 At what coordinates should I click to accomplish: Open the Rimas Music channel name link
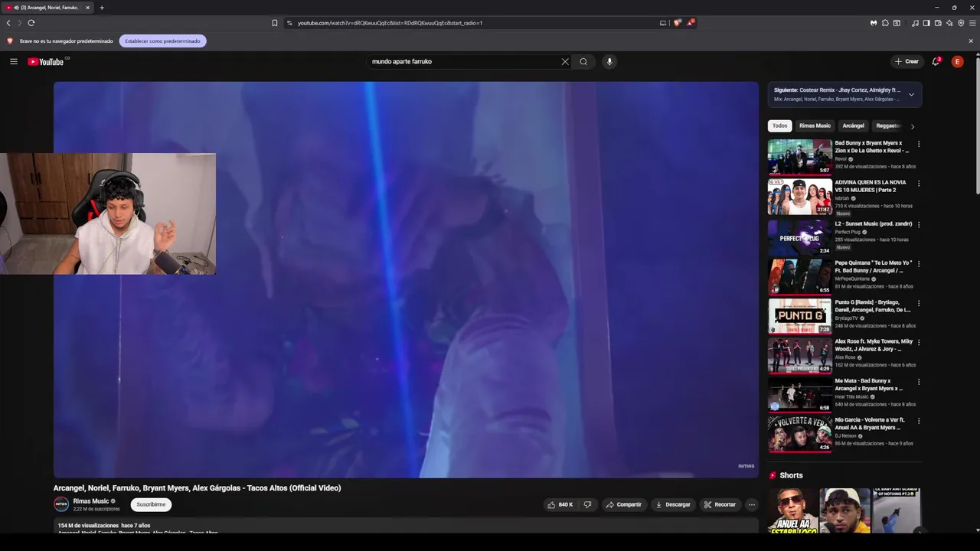point(91,501)
